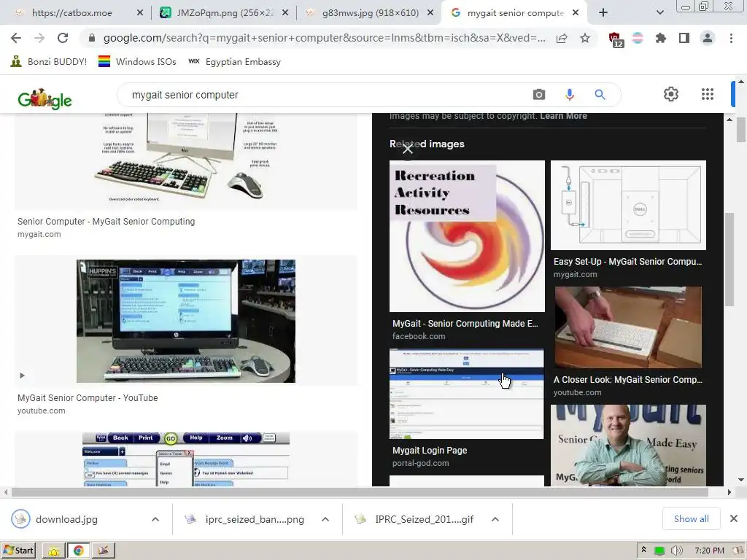This screenshot has height=560, width=747.
Task: Click the A Closer Look: MyGait Senior Comp... title
Action: (627, 379)
